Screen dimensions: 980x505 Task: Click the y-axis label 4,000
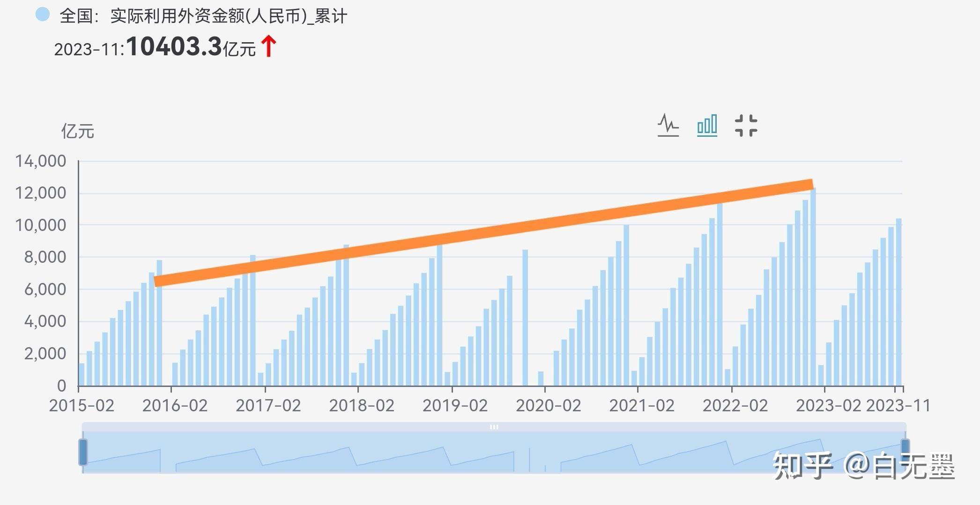pyautogui.click(x=45, y=321)
